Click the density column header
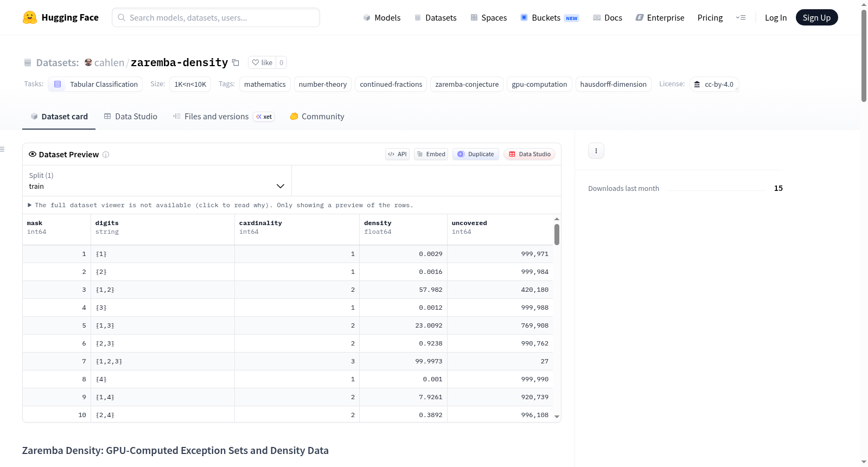 pyautogui.click(x=404, y=229)
